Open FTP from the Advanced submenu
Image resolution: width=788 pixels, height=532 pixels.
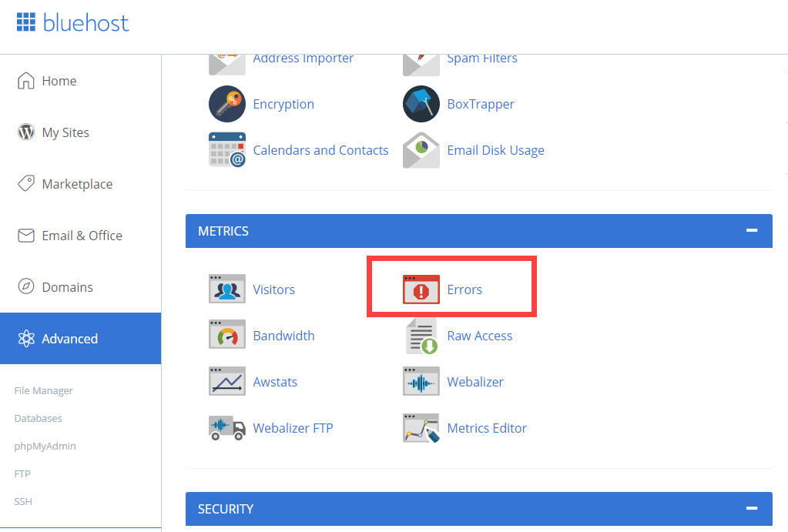pyautogui.click(x=22, y=473)
